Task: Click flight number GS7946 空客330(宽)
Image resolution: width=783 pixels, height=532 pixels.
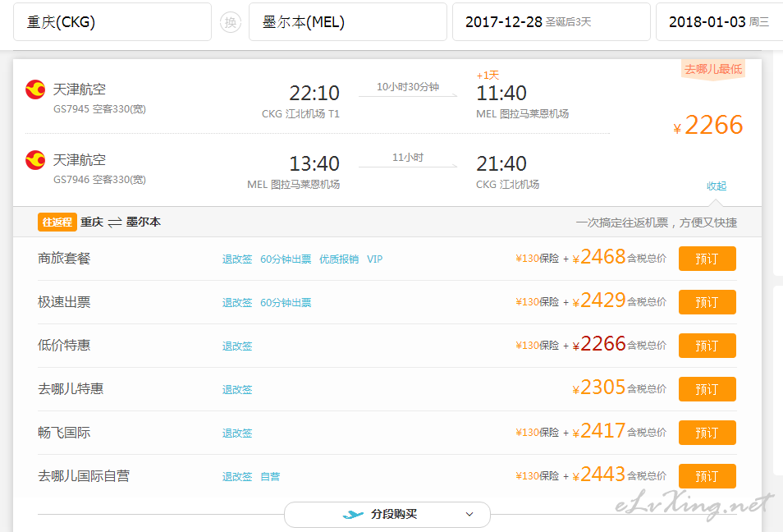Action: pos(99,179)
